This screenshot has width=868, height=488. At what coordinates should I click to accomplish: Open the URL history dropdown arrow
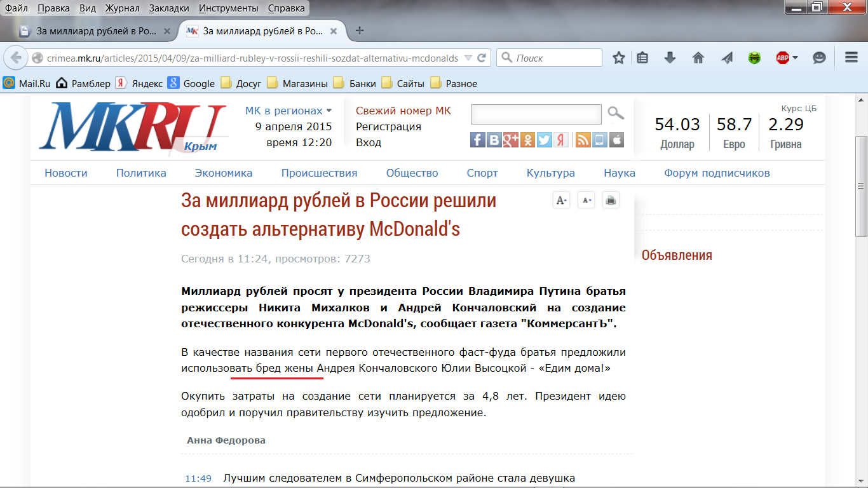pyautogui.click(x=468, y=58)
